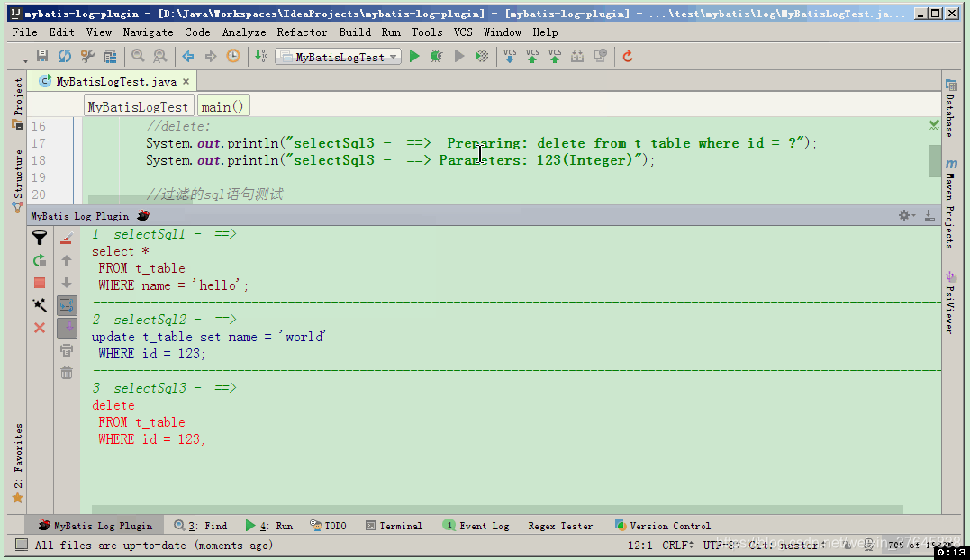Start debugging with the bug icon
970x560 pixels.
(437, 56)
